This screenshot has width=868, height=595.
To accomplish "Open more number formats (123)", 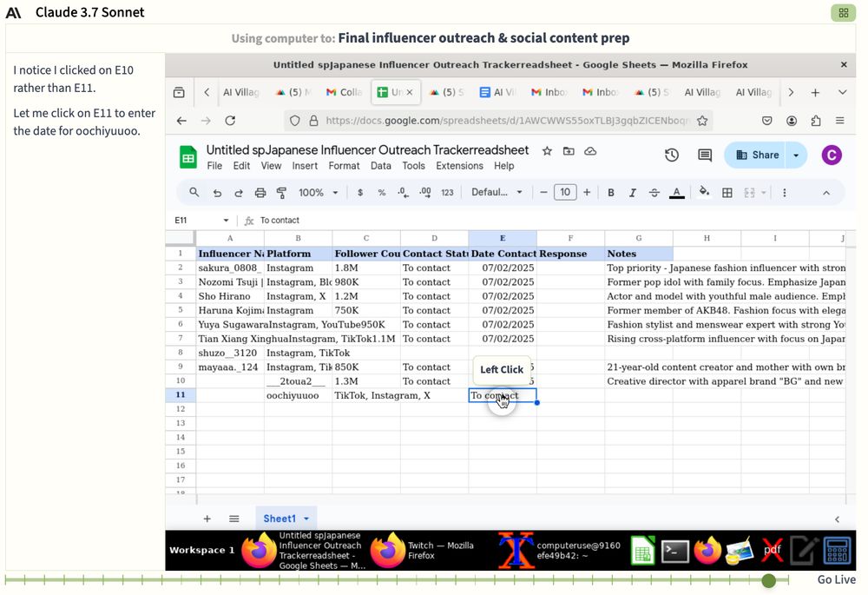I will pos(447,193).
